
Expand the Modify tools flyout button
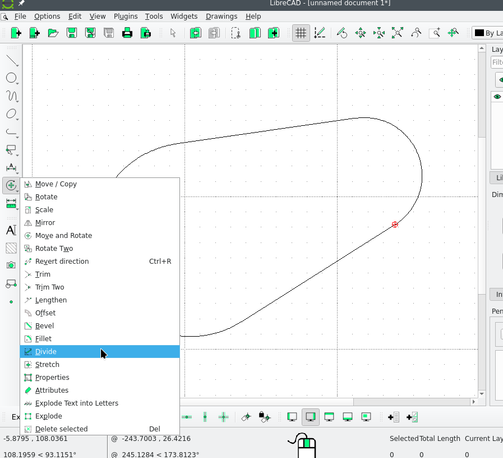click(11, 185)
